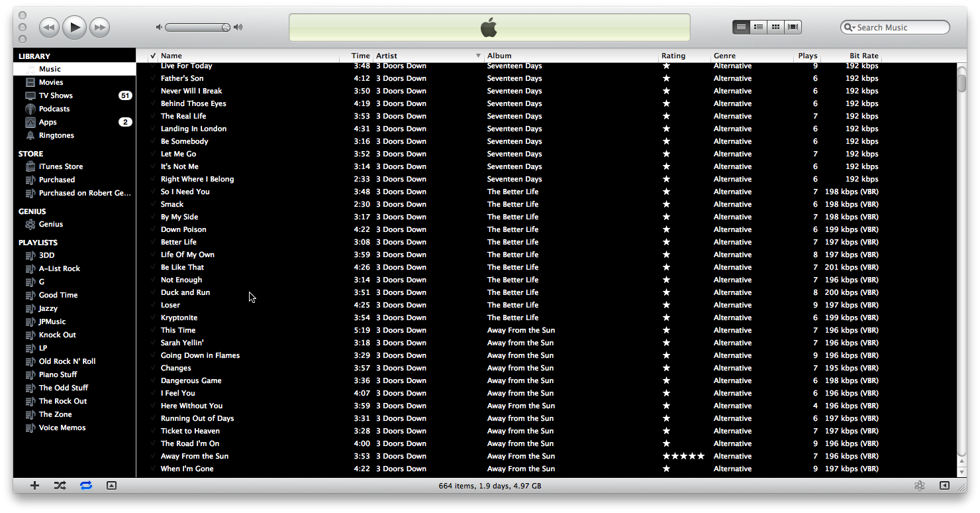Screen dimensions: 980x513
Task: Open the search options magnifier dropdown
Action: 850,27
